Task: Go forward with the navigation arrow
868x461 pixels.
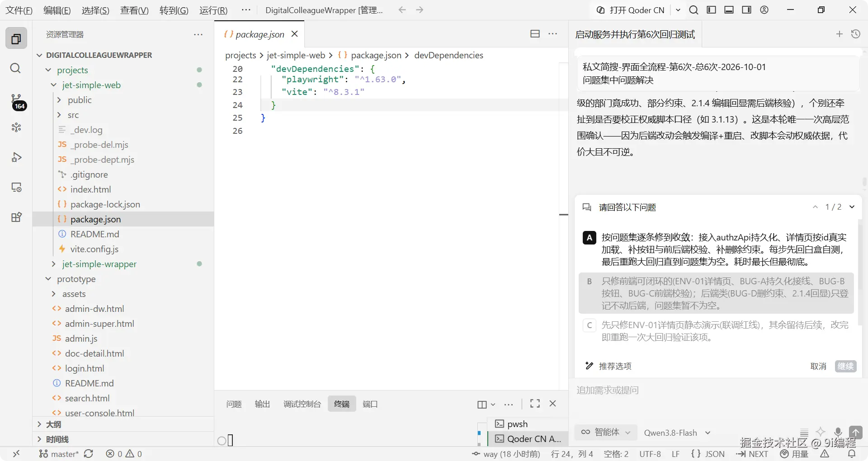Action: [420, 10]
